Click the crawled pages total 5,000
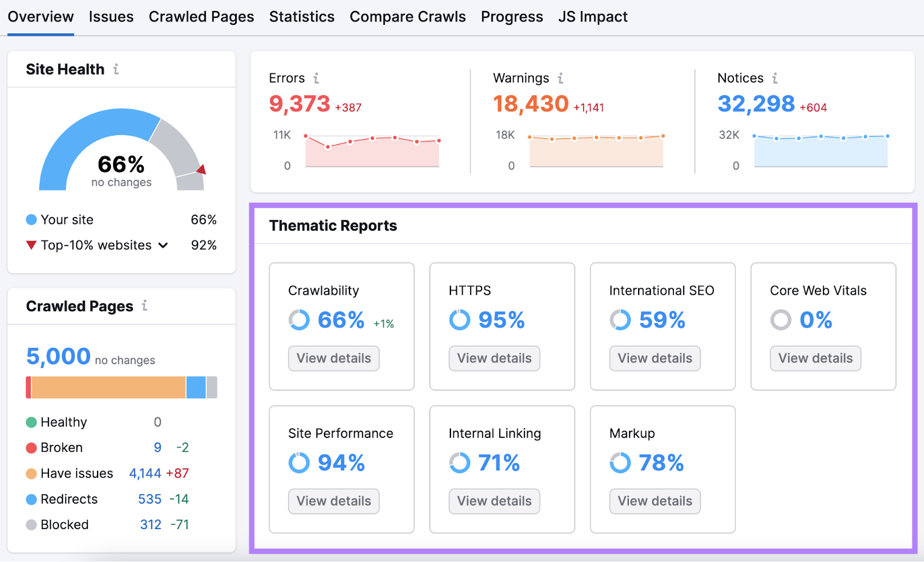The height and width of the screenshot is (562, 924). [58, 357]
